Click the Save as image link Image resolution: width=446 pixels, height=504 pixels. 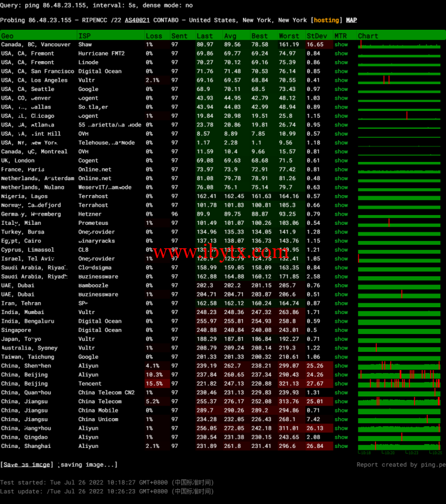pyautogui.click(x=27, y=465)
